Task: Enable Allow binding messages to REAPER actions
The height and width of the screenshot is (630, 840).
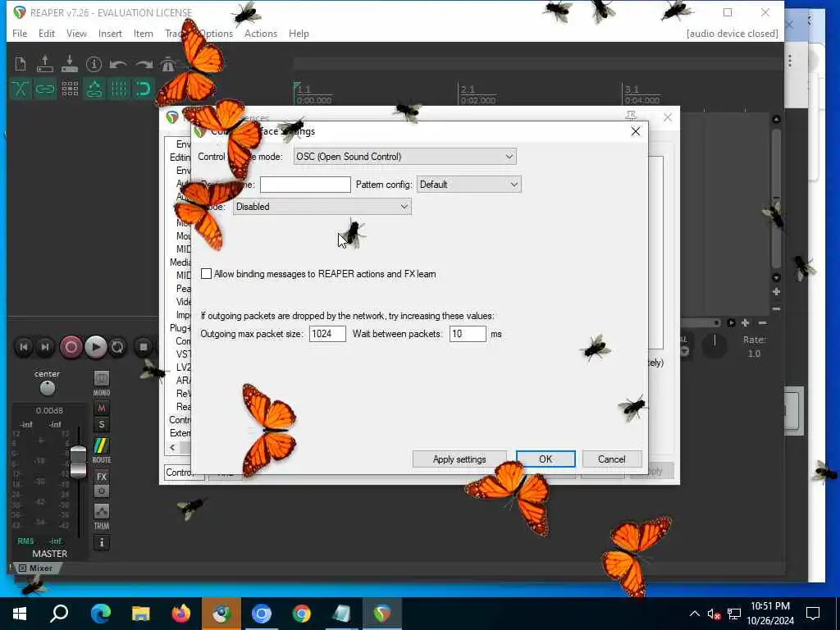Action: pos(206,274)
